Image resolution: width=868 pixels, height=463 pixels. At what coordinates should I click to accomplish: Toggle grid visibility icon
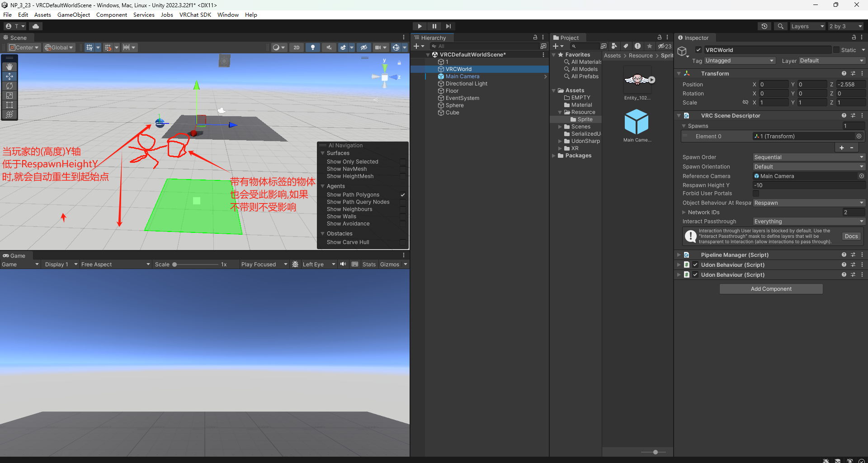click(90, 47)
